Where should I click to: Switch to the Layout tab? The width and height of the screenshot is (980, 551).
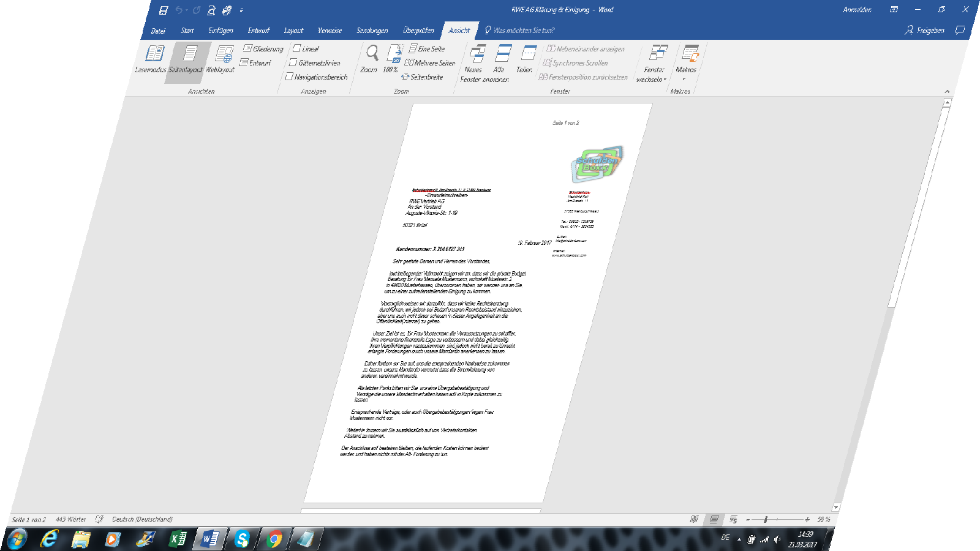point(293,31)
